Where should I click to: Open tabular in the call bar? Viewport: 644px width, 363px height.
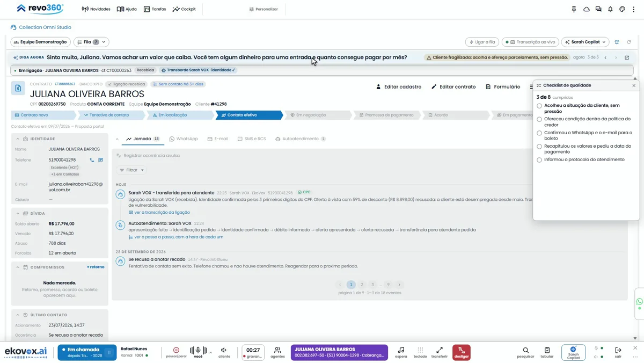click(547, 352)
